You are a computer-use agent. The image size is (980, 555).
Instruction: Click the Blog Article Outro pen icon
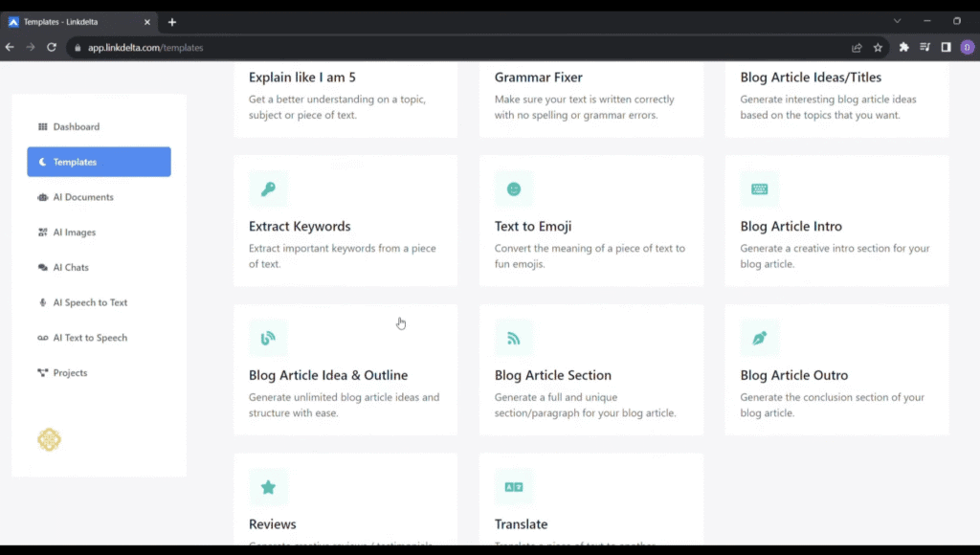(759, 338)
